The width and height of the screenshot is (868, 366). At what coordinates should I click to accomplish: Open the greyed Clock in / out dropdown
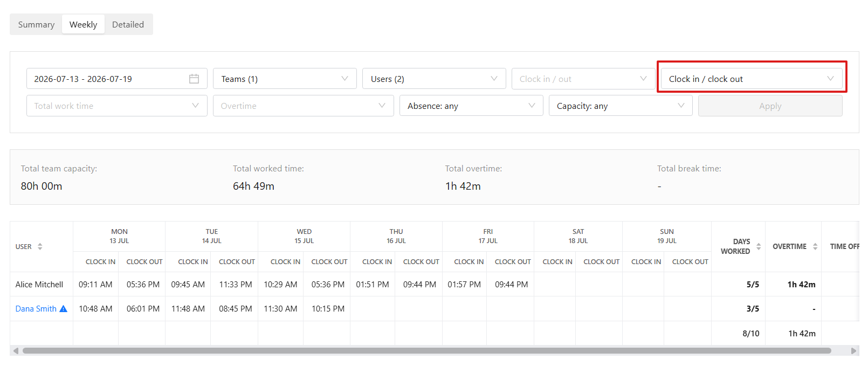point(583,79)
